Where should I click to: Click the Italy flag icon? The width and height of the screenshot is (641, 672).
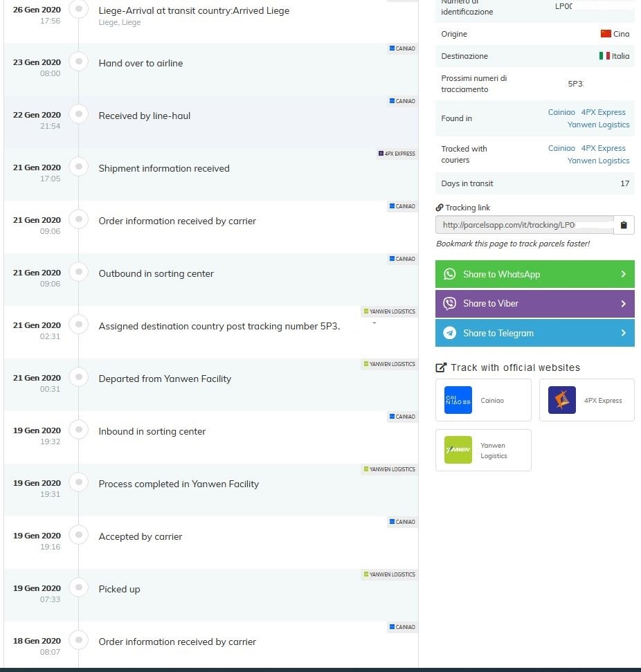(x=604, y=56)
